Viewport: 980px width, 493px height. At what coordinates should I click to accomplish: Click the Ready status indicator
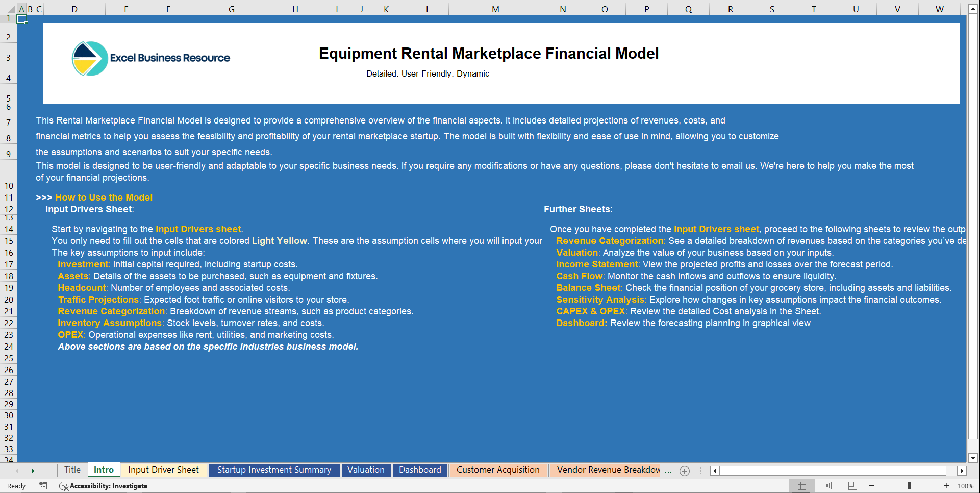[x=16, y=486]
